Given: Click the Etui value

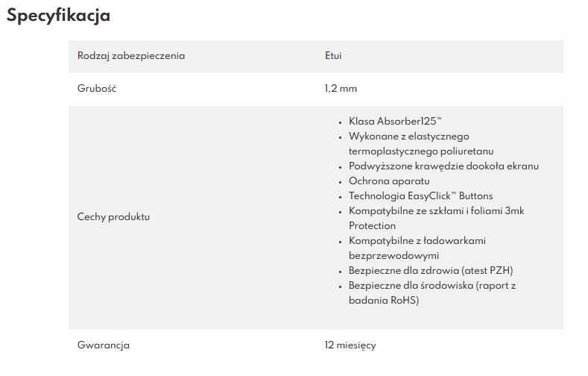Looking at the screenshot, I should click(333, 55).
